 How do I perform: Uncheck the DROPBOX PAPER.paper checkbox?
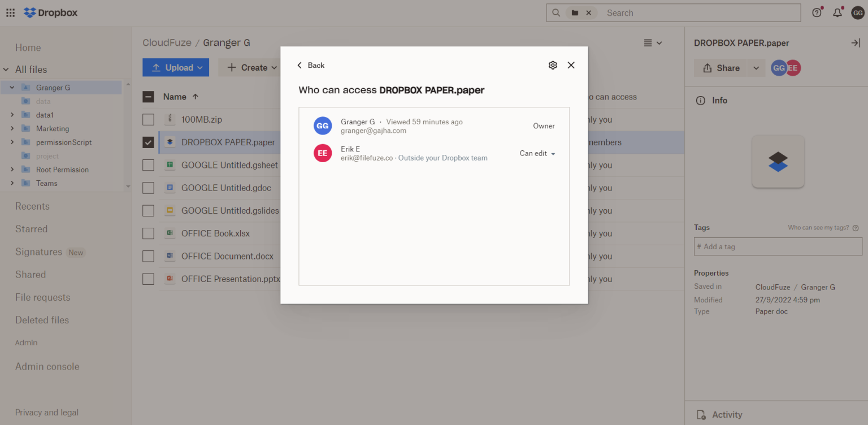tap(148, 142)
